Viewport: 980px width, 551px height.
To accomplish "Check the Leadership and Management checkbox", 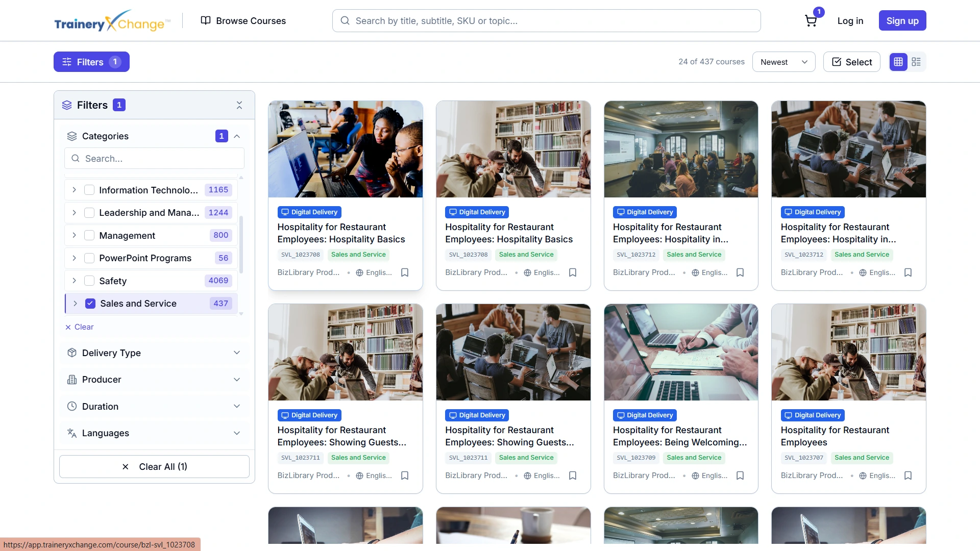I will [x=89, y=213].
